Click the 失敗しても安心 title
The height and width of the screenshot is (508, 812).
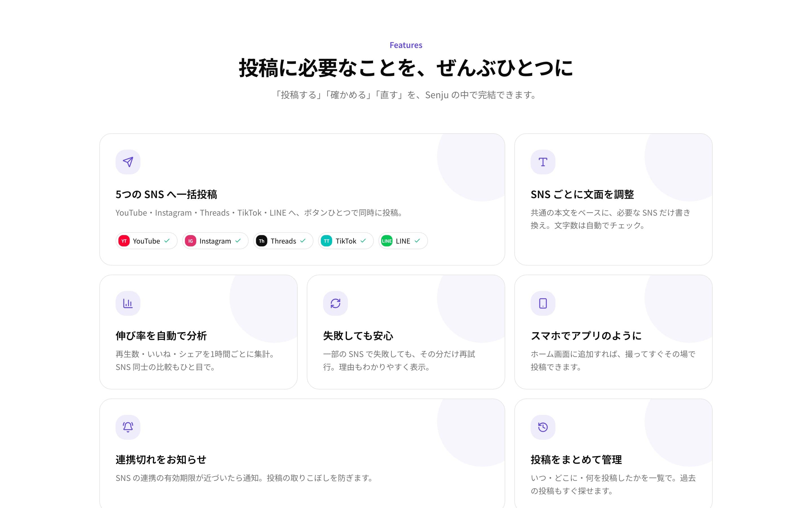(358, 336)
